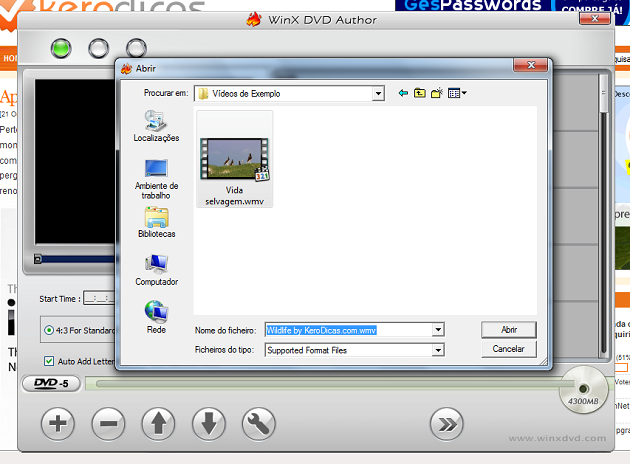This screenshot has width=630, height=464.
Task: Click the green step indicator circle
Action: coord(61,49)
